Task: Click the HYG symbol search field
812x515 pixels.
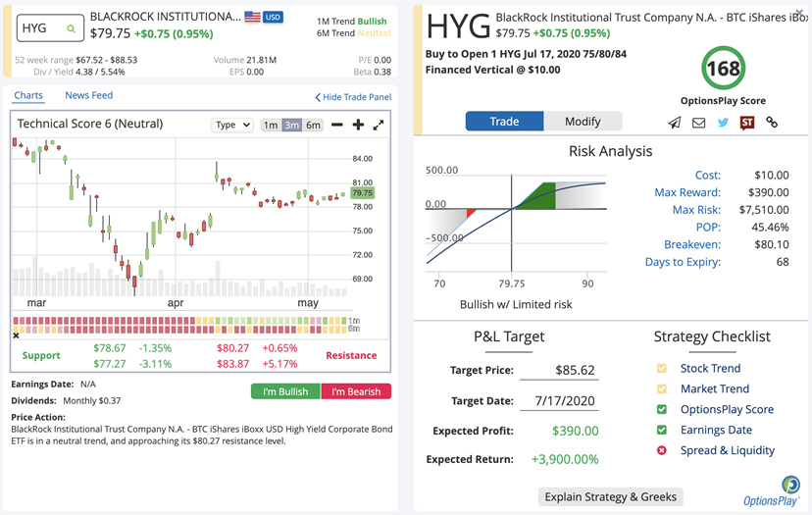Action: tap(50, 28)
